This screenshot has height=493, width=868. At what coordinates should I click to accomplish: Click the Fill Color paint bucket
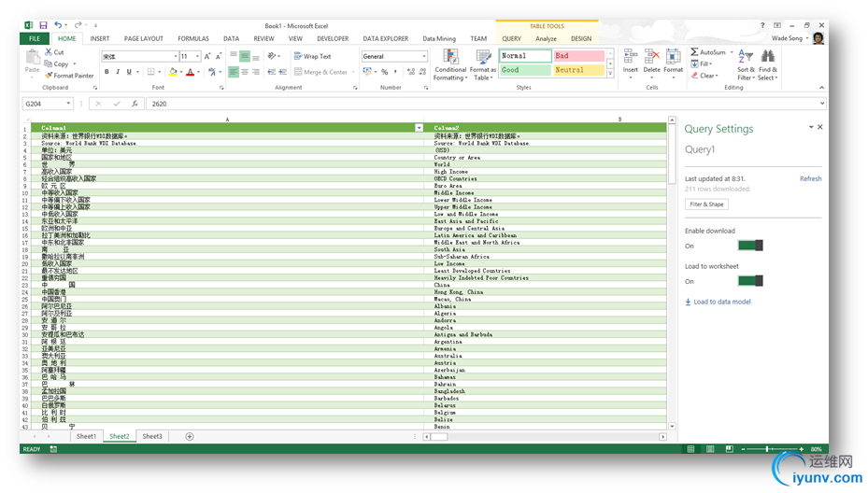click(173, 72)
